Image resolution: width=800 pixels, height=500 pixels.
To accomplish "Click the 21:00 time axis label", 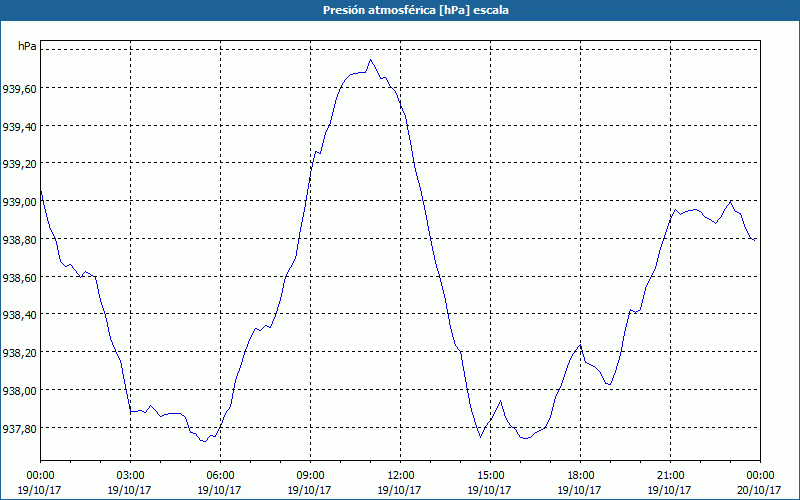I will [670, 476].
